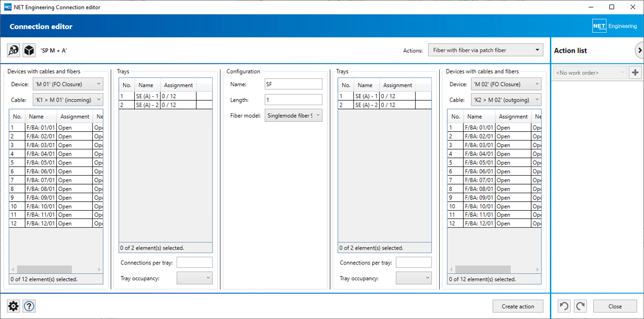Open the right Tray occupancy dropdown
This screenshot has width=644, height=319.
[x=414, y=278]
